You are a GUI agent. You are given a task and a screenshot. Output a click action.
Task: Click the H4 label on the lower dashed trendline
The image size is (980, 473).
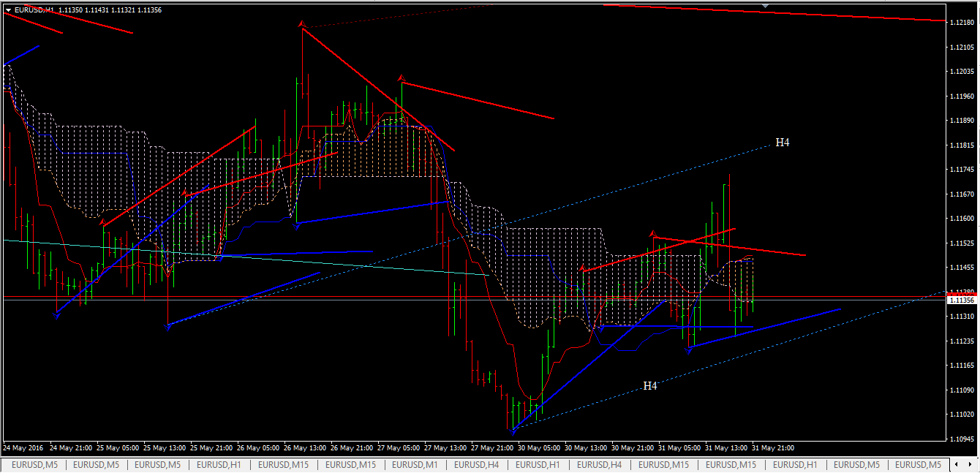(650, 386)
